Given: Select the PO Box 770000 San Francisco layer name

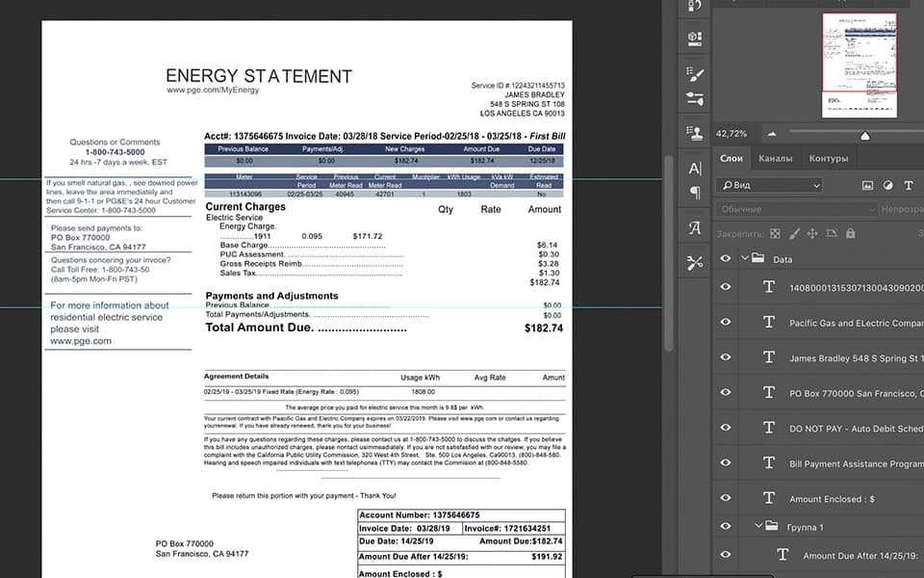Looking at the screenshot, I should tap(857, 393).
